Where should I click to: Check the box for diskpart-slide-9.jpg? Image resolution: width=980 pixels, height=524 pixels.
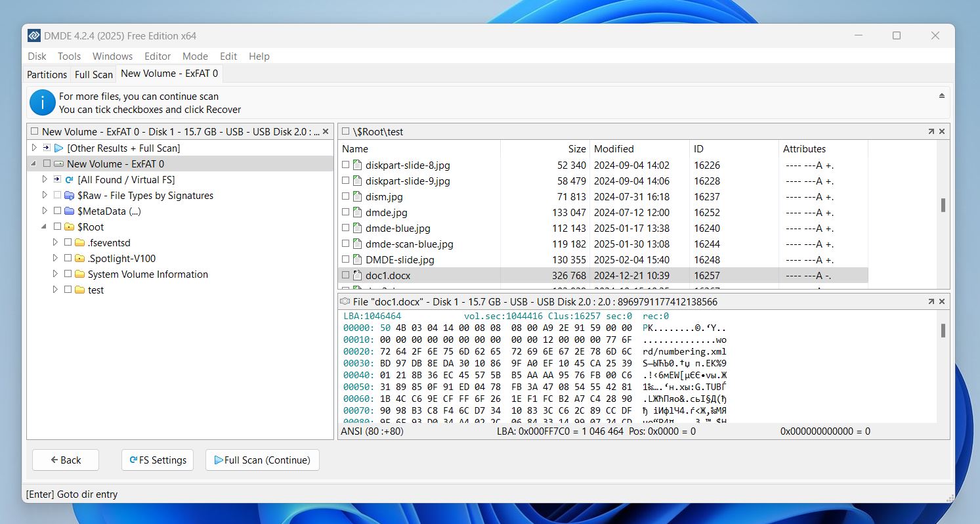(x=346, y=181)
